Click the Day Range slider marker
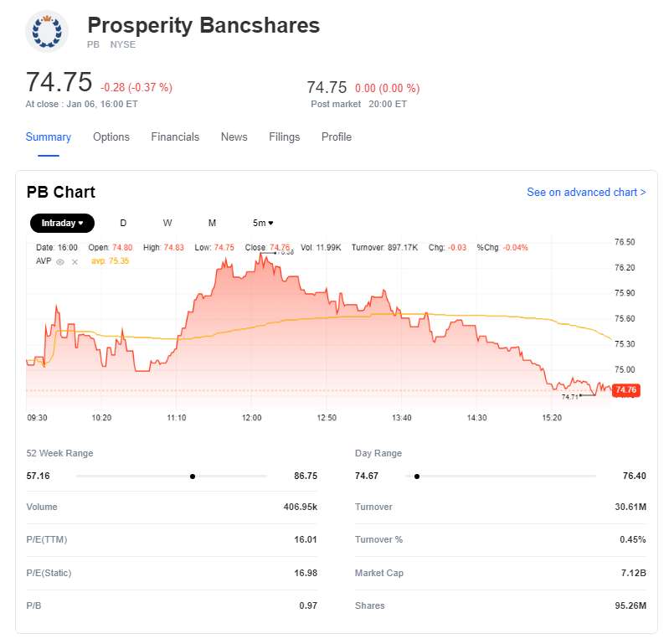669x644 pixels. (416, 476)
